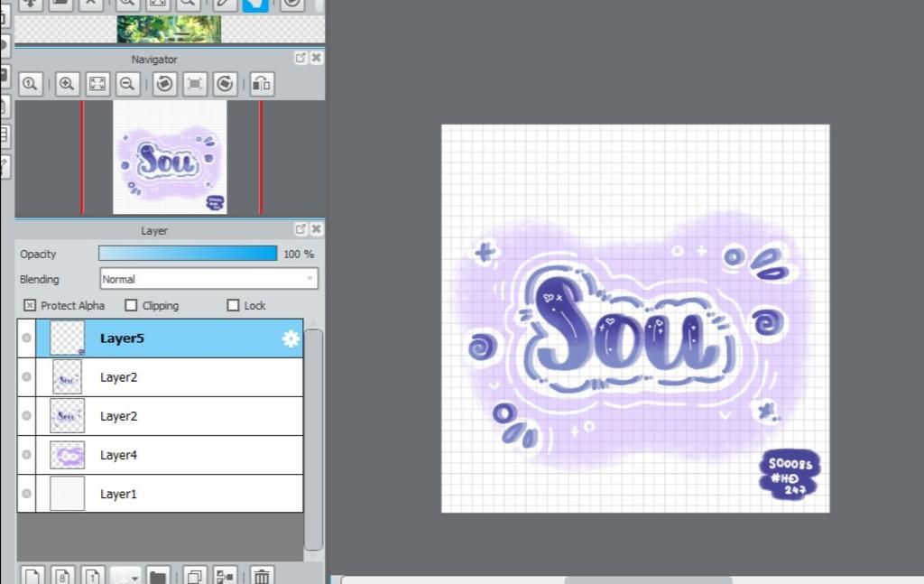Rotate the canvas left in Navigator
The width and height of the screenshot is (924, 584).
click(x=164, y=84)
